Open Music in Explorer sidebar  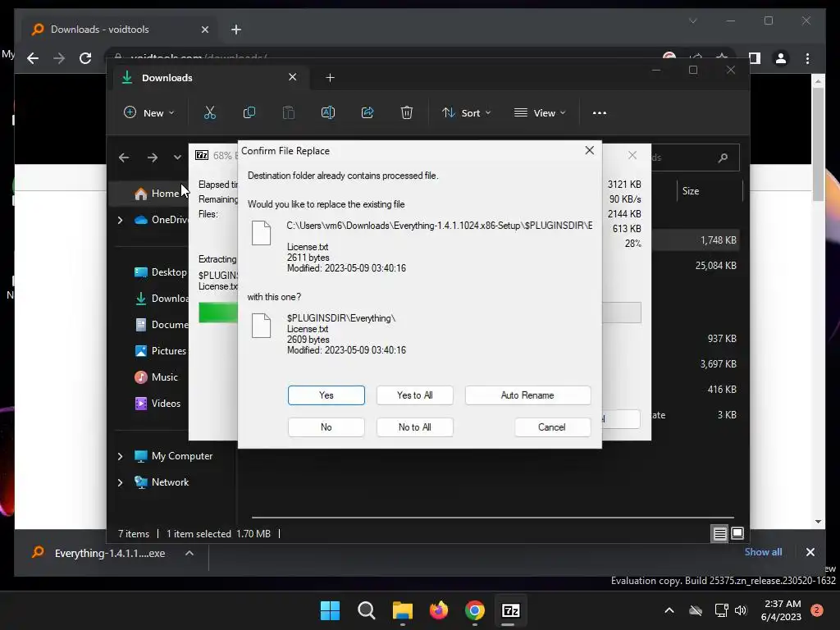click(156, 377)
